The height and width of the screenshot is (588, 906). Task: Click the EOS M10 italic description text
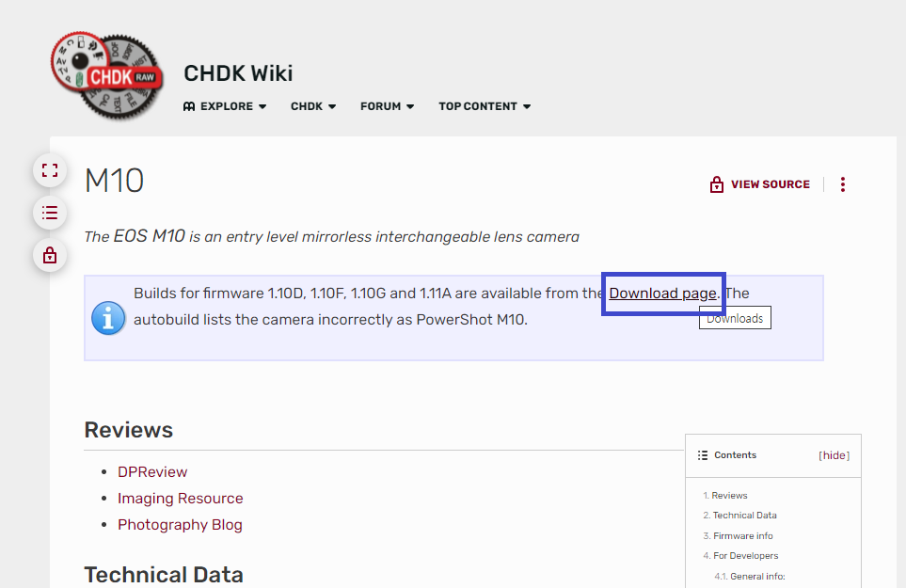(332, 237)
